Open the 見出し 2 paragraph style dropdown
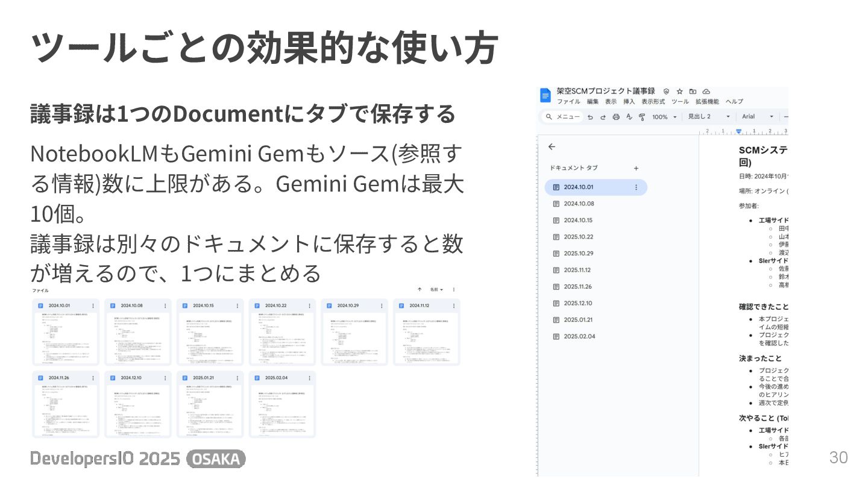868x488 pixels. click(x=709, y=117)
